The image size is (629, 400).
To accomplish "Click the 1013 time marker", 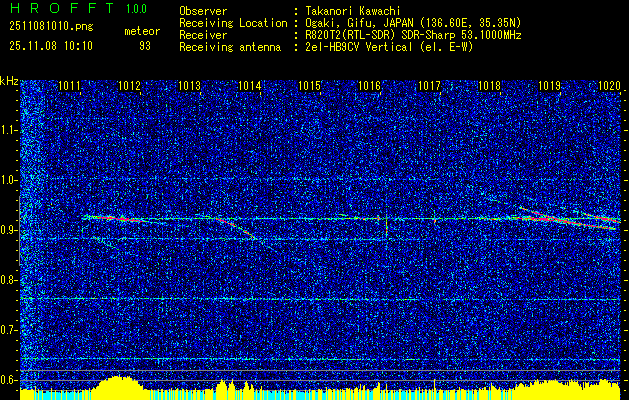I will pyautogui.click(x=189, y=86).
